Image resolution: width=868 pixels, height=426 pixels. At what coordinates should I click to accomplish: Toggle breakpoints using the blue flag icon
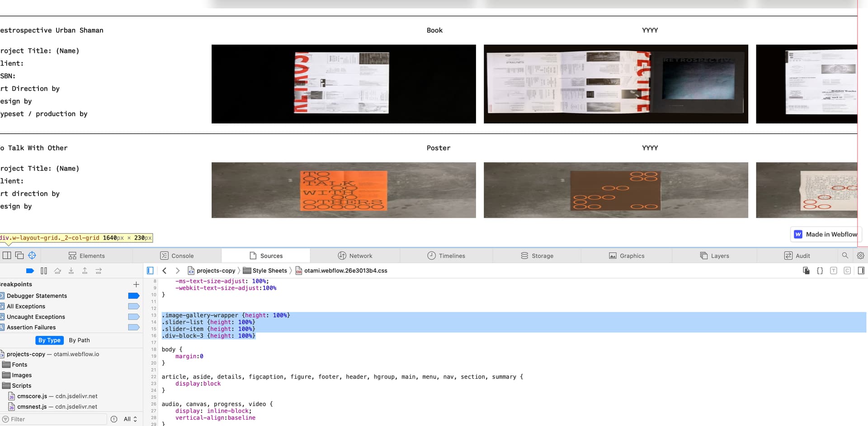tap(30, 270)
